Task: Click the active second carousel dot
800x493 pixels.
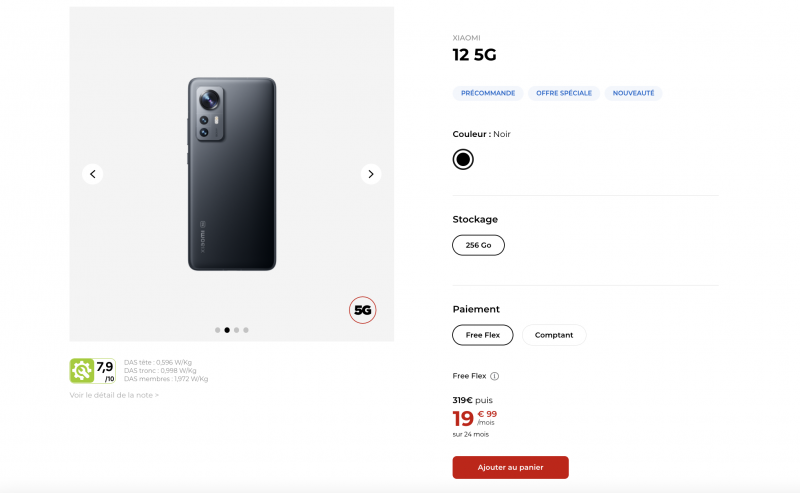Action: [227, 329]
